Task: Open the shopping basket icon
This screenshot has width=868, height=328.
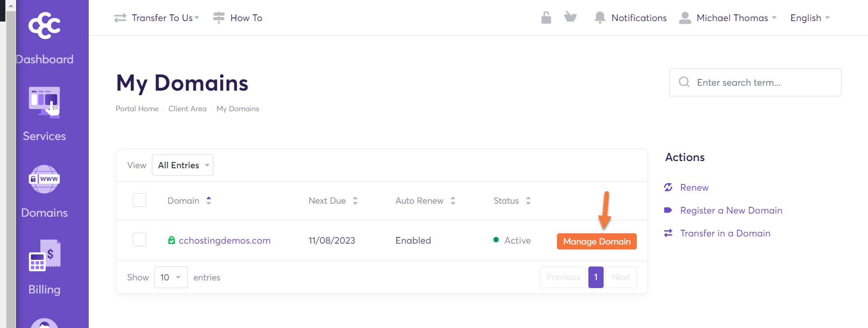Action: coord(570,17)
